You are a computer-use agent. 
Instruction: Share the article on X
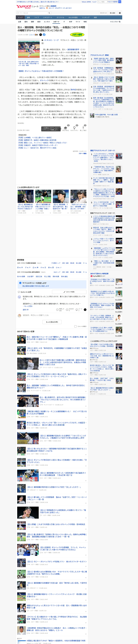click(41, 35)
